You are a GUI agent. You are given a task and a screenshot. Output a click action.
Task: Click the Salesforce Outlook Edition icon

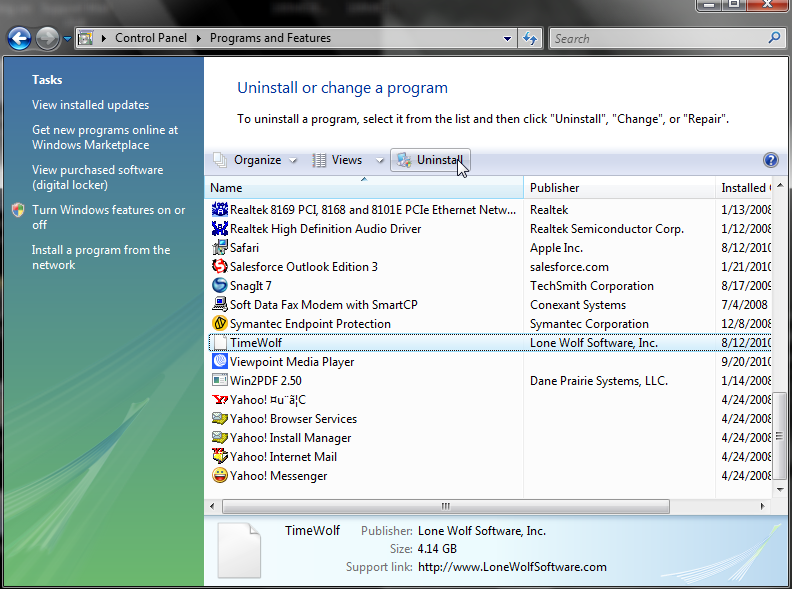coord(220,267)
